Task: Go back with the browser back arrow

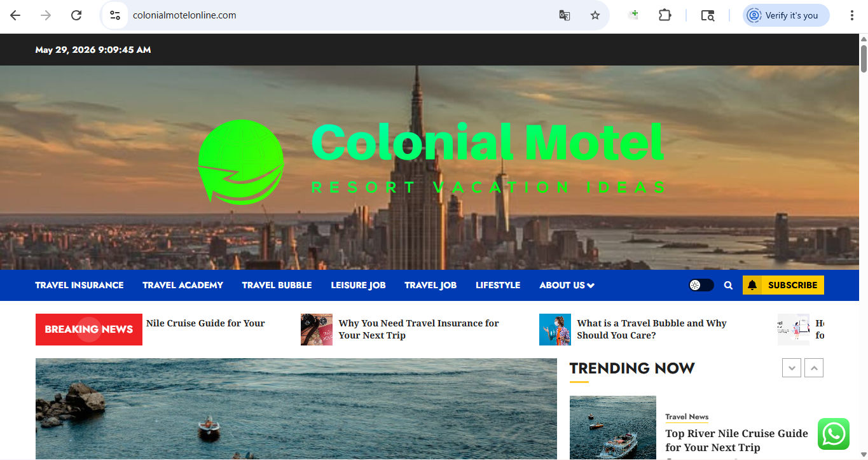Action: [15, 15]
